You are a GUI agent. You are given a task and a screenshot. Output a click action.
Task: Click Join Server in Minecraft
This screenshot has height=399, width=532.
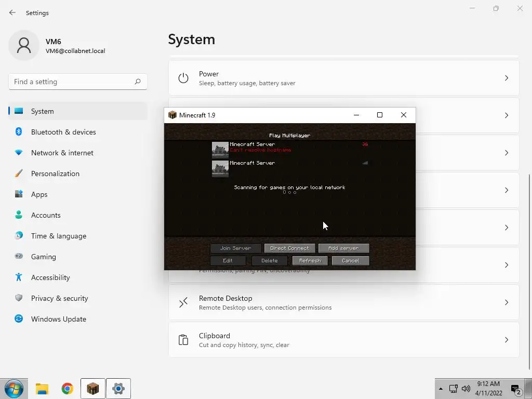(x=235, y=248)
